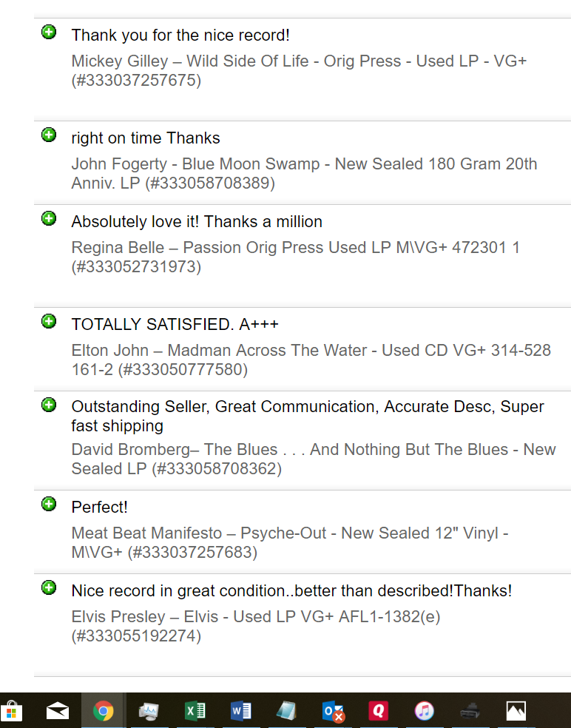Open the Mail app in the taskbar
Viewport: 571px width, 728px height.
(x=58, y=711)
